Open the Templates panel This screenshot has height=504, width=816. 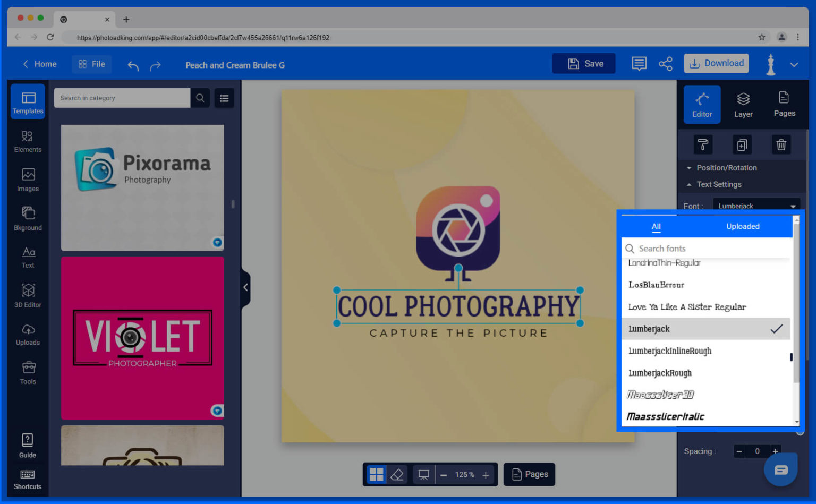click(x=28, y=101)
